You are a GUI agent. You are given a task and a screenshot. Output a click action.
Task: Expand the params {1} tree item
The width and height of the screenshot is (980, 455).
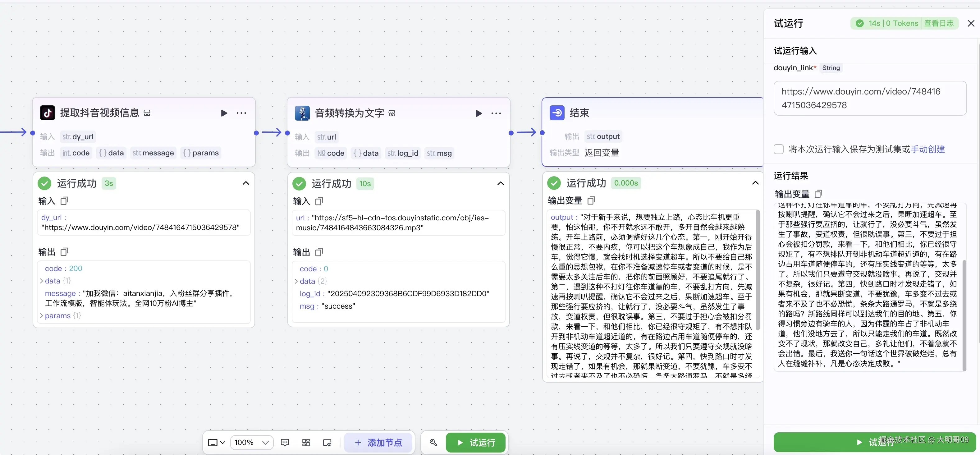[x=41, y=316]
